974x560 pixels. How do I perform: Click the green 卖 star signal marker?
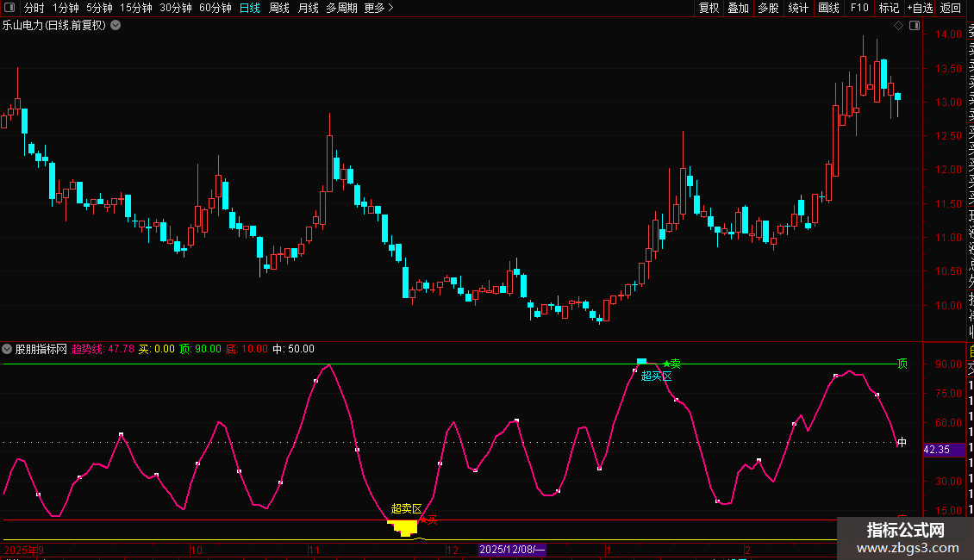671,364
